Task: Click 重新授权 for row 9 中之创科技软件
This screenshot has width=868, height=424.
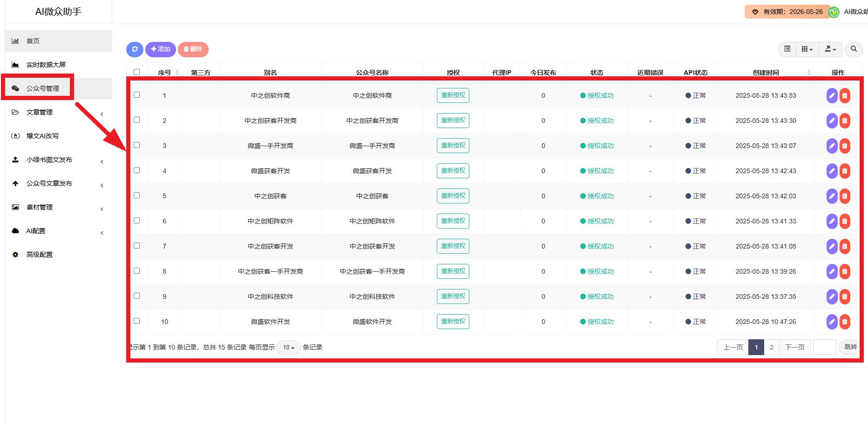Action: [x=453, y=296]
